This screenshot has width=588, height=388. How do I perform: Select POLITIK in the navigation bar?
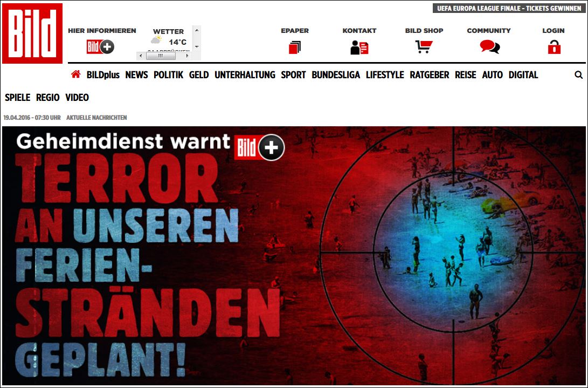point(168,75)
